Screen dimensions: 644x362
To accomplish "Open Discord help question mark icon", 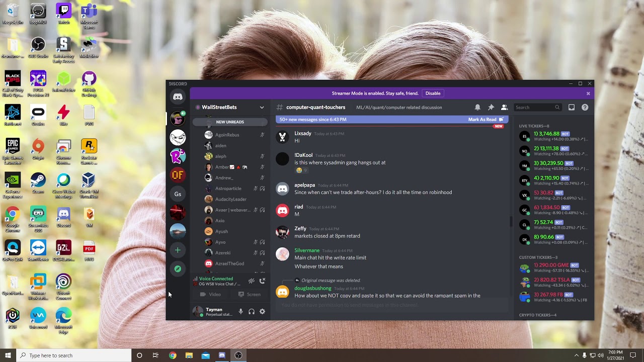I will (x=585, y=107).
